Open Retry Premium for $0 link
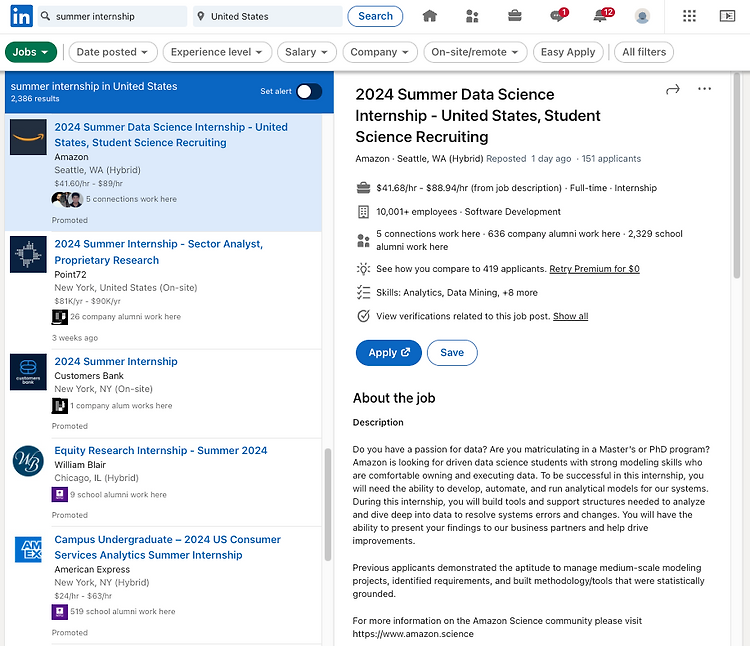 pyautogui.click(x=594, y=269)
